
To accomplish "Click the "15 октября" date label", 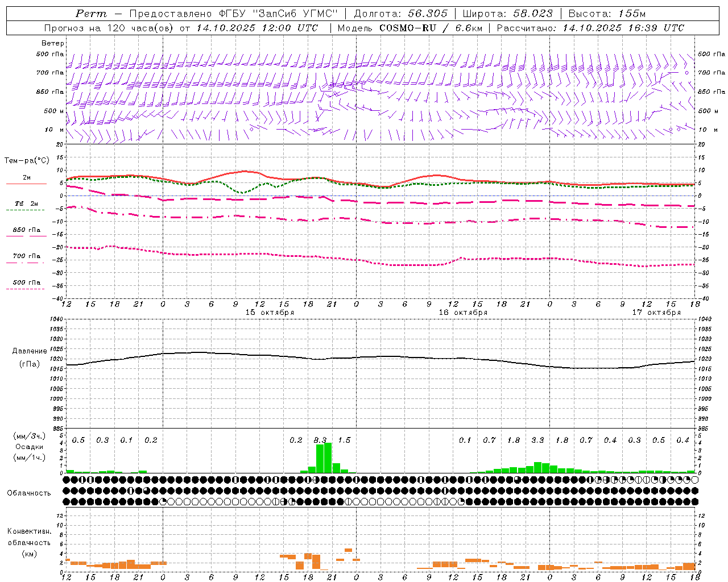I will pyautogui.click(x=270, y=313).
